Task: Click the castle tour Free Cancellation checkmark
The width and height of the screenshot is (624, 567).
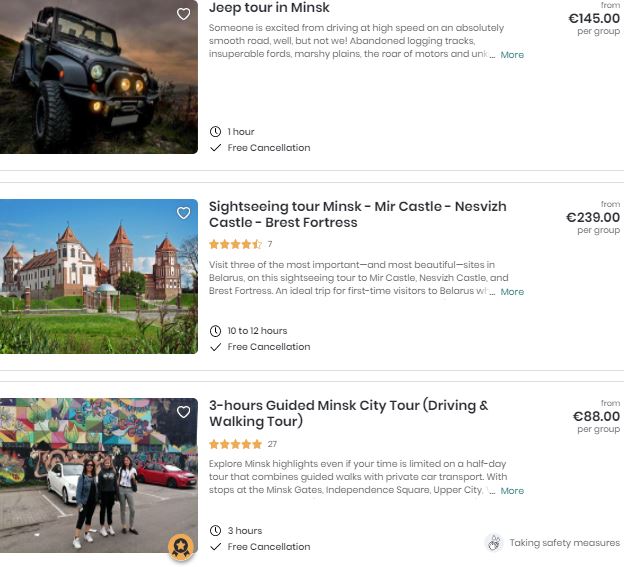Action: [215, 347]
